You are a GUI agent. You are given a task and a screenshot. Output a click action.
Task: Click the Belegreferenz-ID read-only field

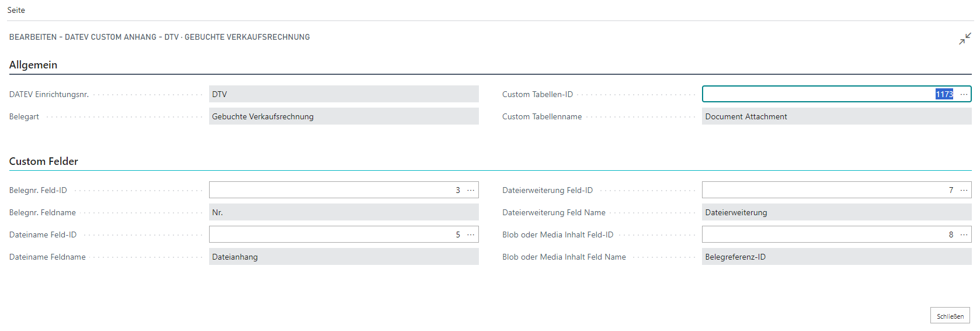(x=836, y=257)
